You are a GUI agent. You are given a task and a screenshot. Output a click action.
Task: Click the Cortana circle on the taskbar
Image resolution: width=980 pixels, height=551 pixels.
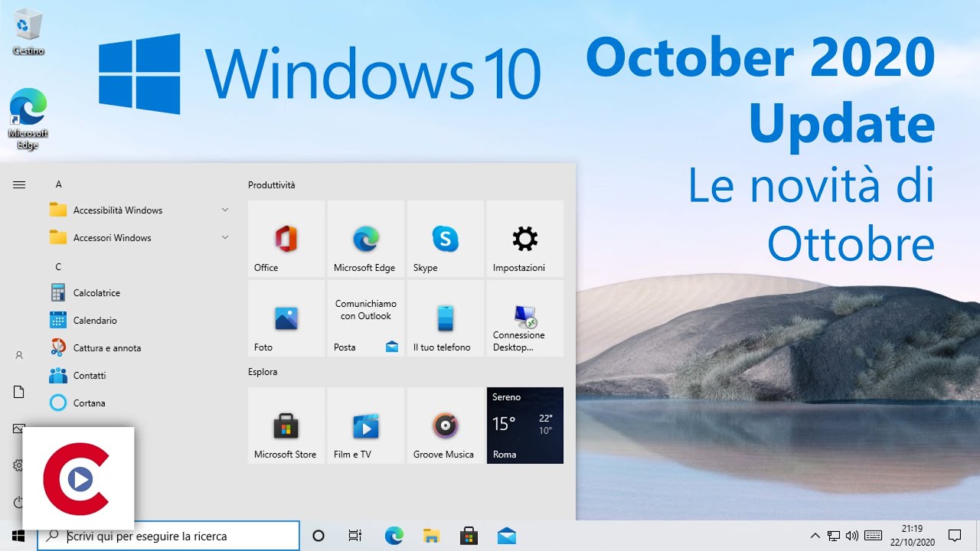coord(318,536)
